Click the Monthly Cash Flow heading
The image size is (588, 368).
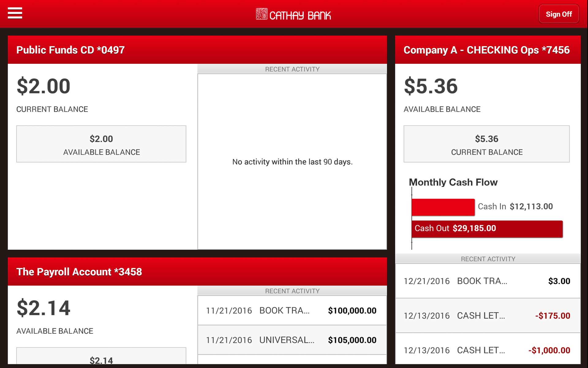point(453,182)
